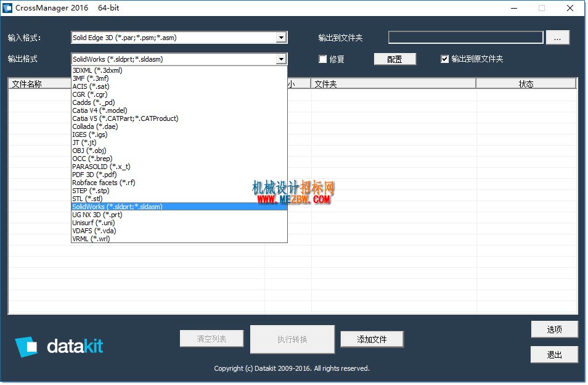Select PARASOLID (*.x_t) in dropdown list
The image size is (588, 385).
tap(179, 167)
